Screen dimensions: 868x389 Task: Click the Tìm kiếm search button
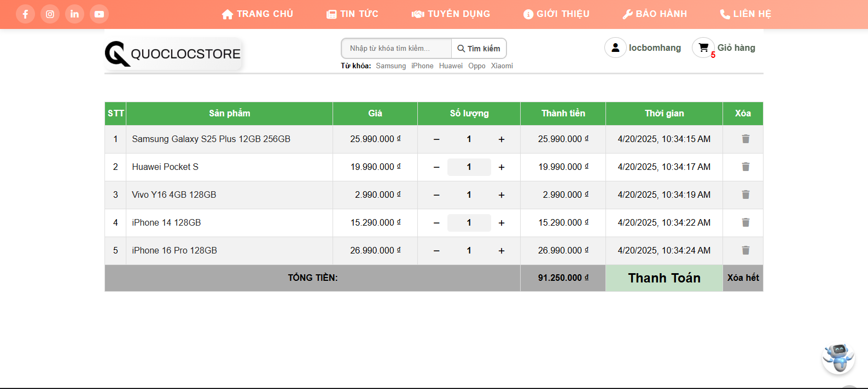[x=479, y=48]
